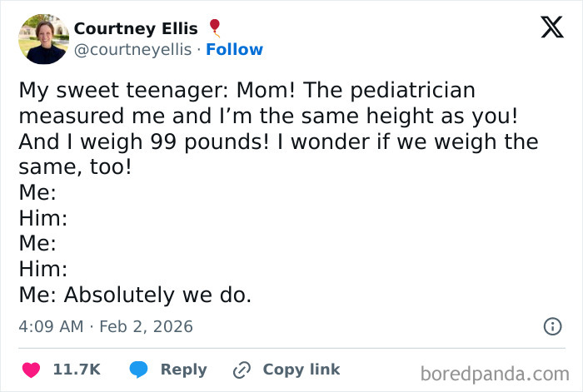Image resolution: width=583 pixels, height=392 pixels.
Task: Click the 11.7K likes count
Action: tap(77, 370)
